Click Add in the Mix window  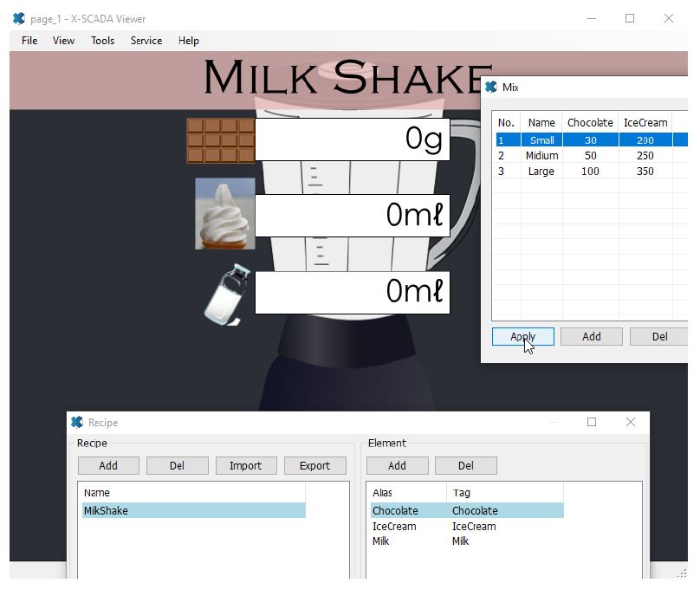point(592,337)
